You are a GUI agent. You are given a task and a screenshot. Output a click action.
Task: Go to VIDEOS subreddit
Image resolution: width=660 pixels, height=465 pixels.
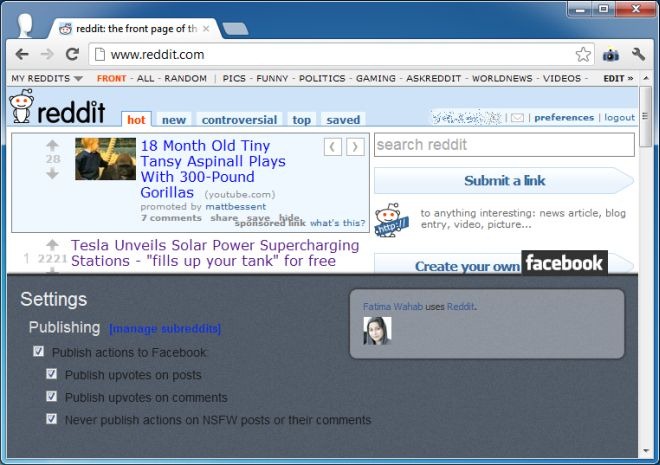click(x=562, y=78)
